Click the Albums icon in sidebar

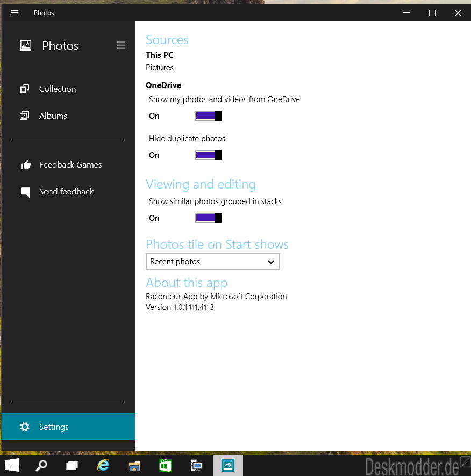click(x=25, y=116)
